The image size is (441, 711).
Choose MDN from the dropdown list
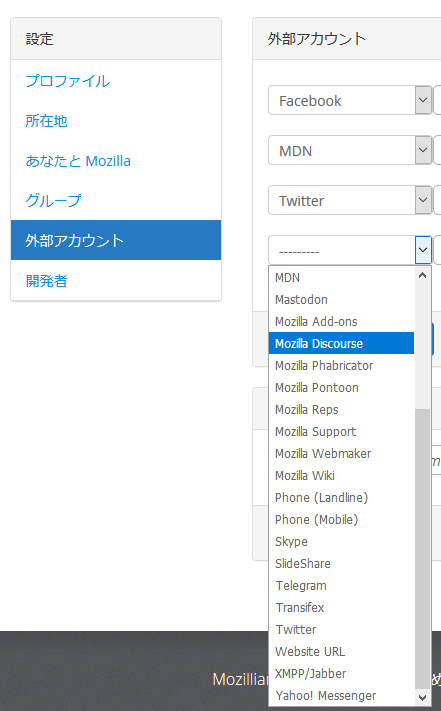(x=341, y=278)
